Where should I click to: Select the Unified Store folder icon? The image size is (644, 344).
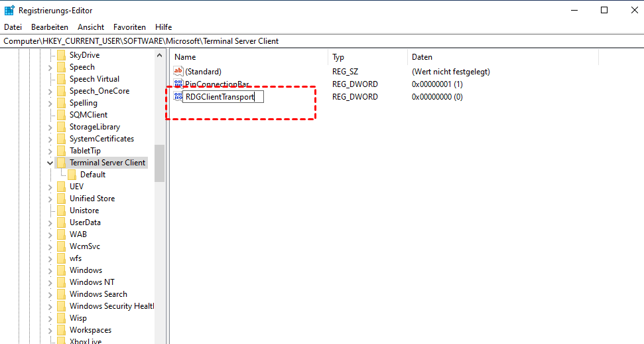pos(61,199)
